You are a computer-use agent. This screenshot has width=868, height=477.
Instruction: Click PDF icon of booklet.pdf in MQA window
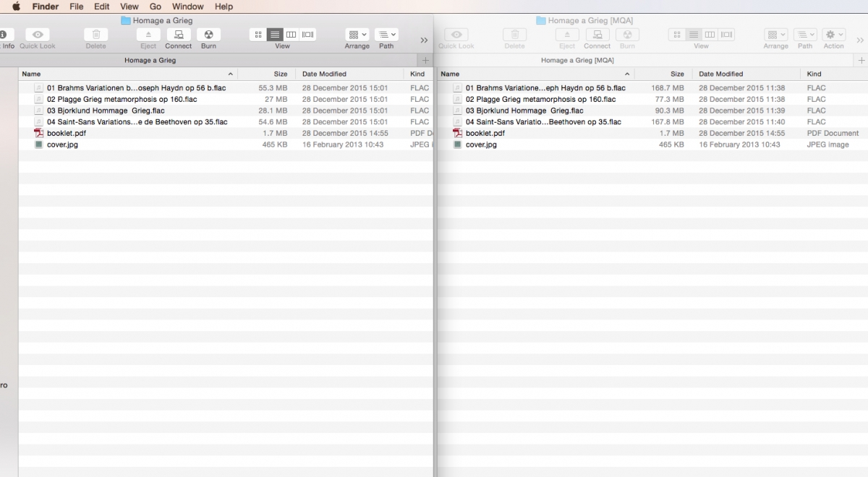click(x=458, y=133)
